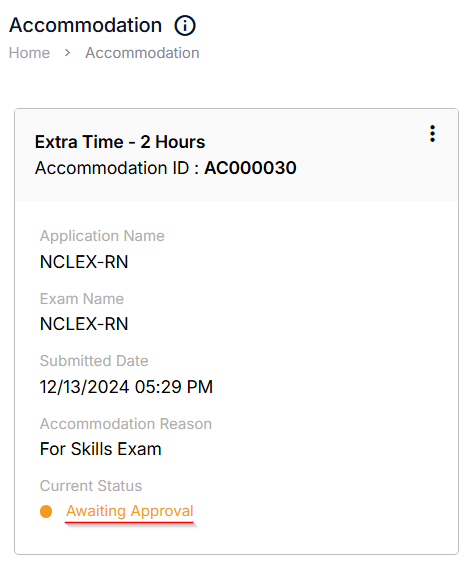Click the breadcrumb chevron separator
Image resolution: width=469 pixels, height=570 pixels.
67,53
